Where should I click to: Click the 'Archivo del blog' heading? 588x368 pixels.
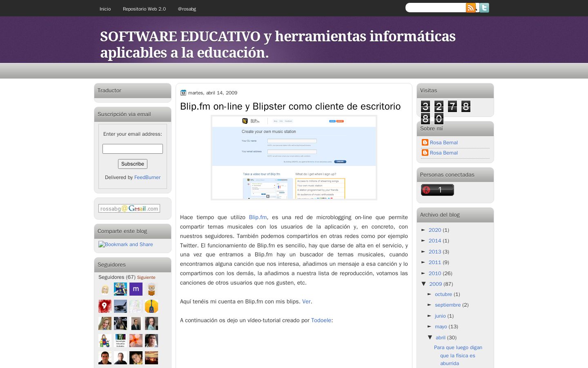tap(440, 215)
